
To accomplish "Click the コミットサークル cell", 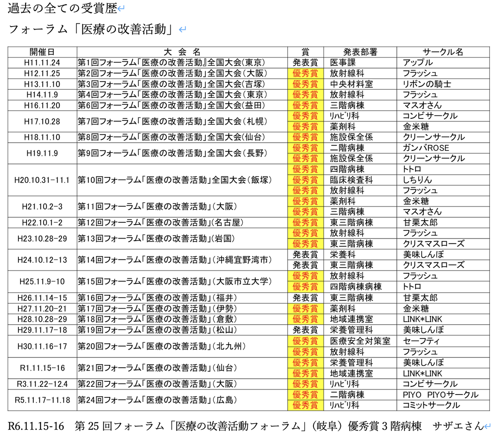I will tap(431, 405).
